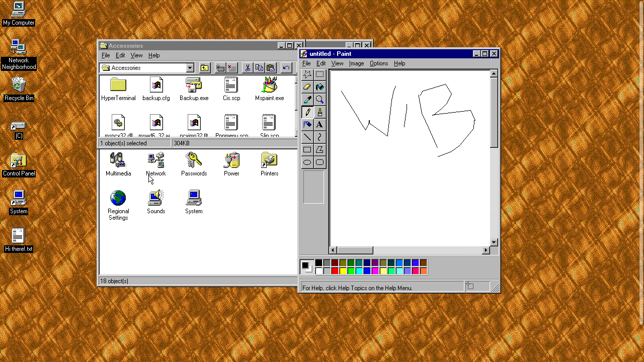Select the Free-Form Select tool in Paint

click(307, 74)
